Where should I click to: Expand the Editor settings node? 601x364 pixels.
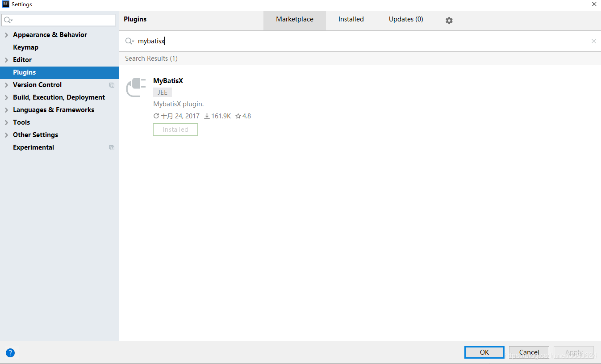[x=6, y=60]
